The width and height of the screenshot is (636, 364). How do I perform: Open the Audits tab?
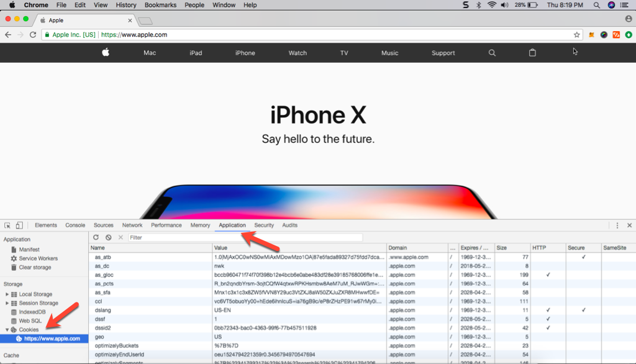[x=289, y=225]
